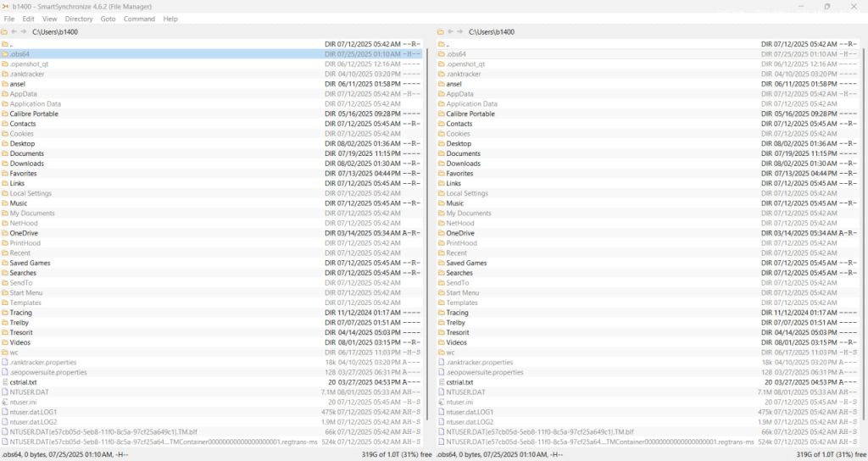Select Cookies folder name in right pane
The height and width of the screenshot is (461, 868).
(x=459, y=134)
